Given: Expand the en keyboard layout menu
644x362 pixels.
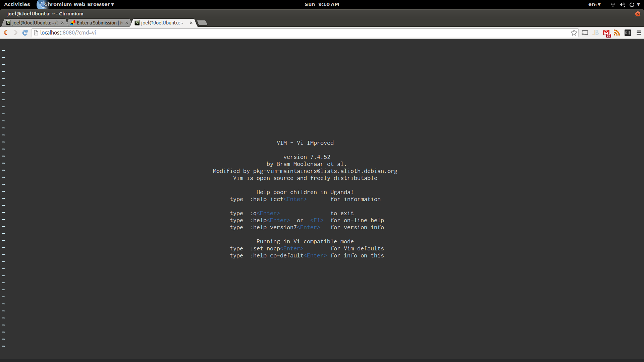Looking at the screenshot, I should (594, 4).
